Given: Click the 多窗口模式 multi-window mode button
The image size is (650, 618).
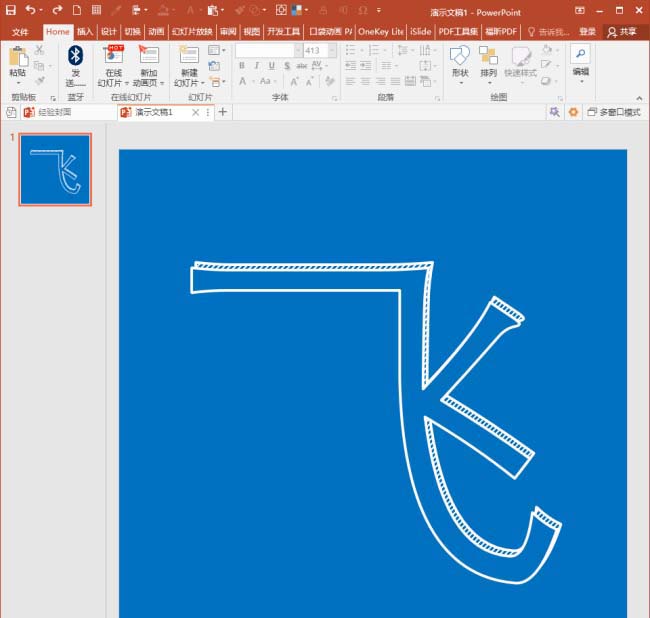Looking at the screenshot, I should (613, 112).
